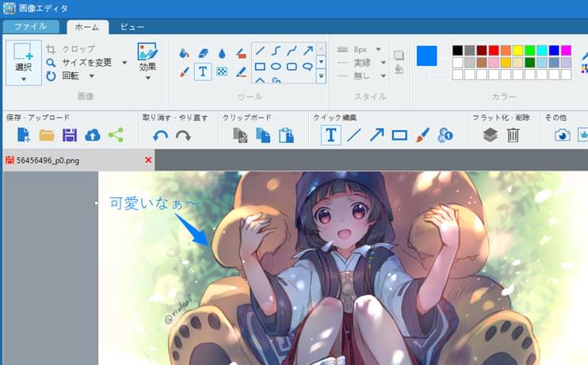588x365 pixels.
Task: Select the quick edit arrow tool
Action: pos(376,135)
